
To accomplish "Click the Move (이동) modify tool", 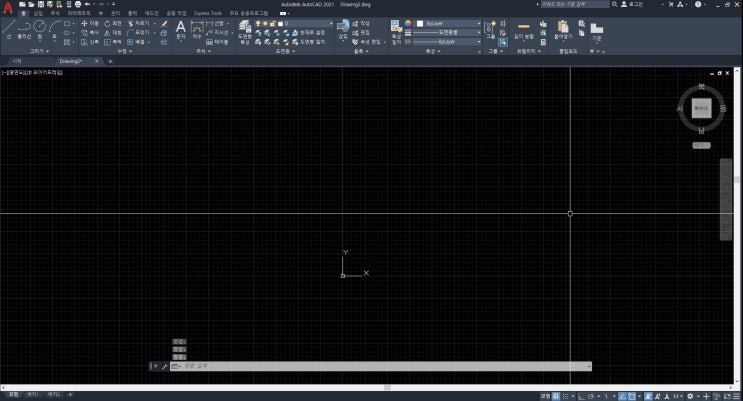I will [x=90, y=22].
